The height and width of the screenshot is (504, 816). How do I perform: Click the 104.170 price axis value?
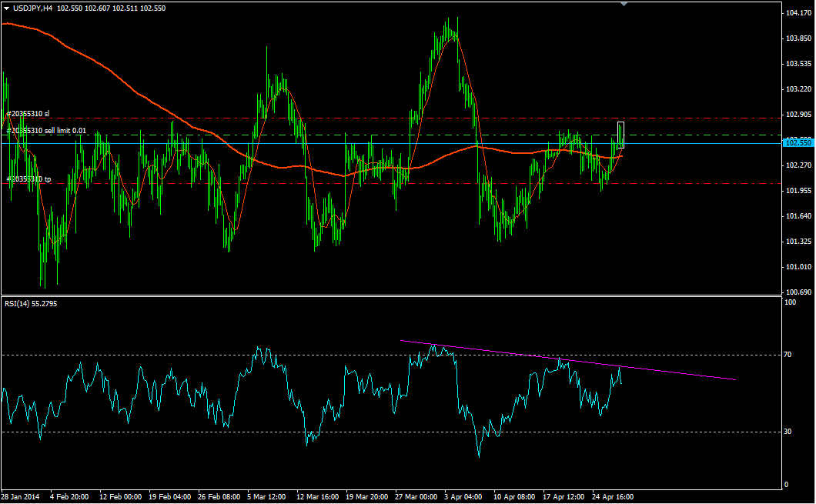tap(799, 13)
